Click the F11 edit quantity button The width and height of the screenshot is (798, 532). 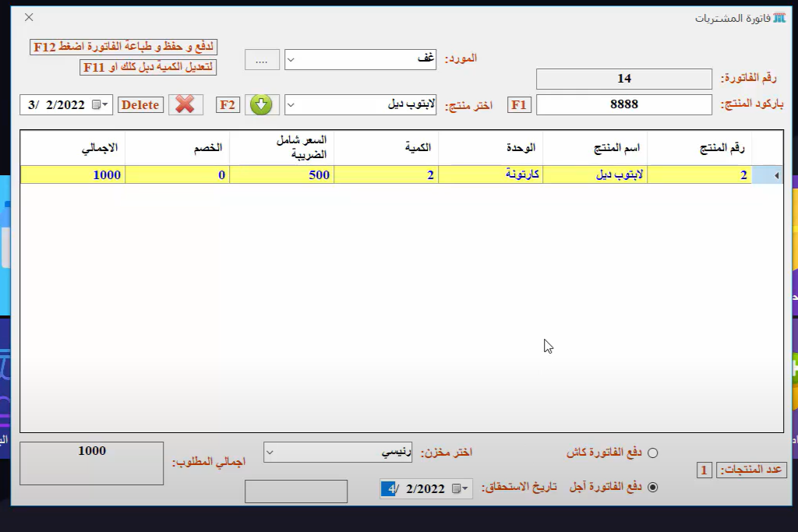click(148, 67)
